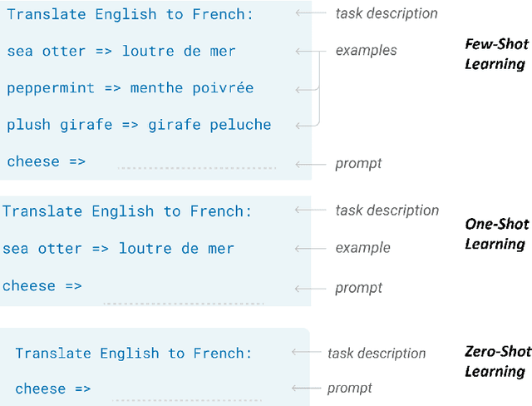The image size is (532, 406).
Task: Click 'sea otter' line in the one-shot panel
Action: click(118, 248)
